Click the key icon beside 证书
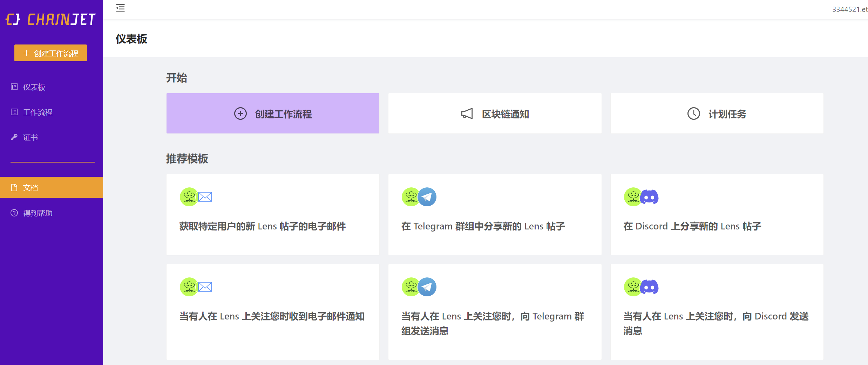Viewport: 868px width, 365px height. [14, 137]
